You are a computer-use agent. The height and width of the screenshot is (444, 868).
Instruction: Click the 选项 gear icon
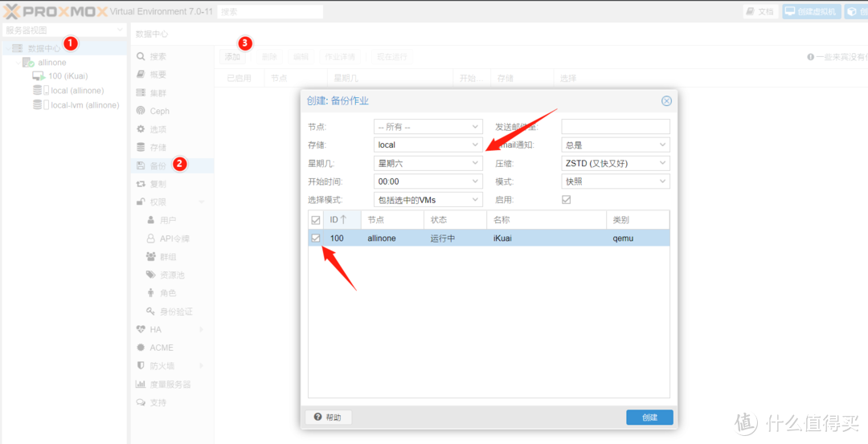click(141, 129)
